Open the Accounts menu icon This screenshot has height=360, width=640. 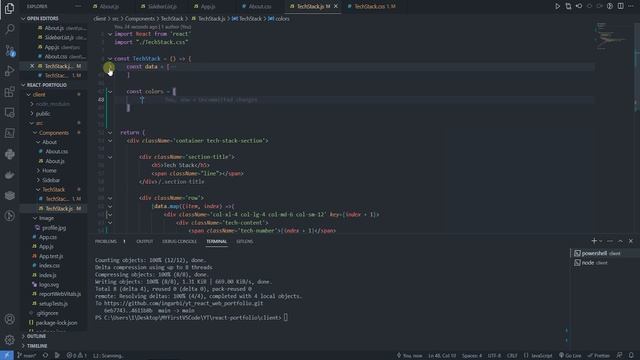[9, 319]
